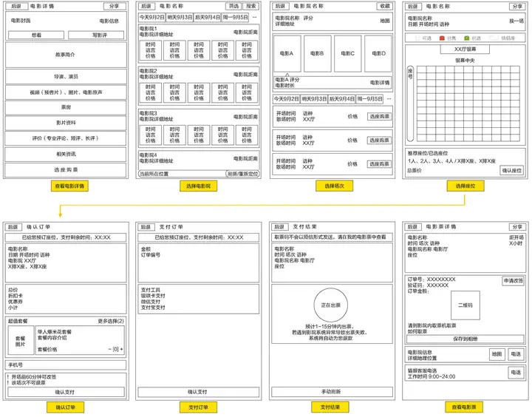Click the 申请改签 button
This screenshot has height=417, width=532.
click(514, 281)
